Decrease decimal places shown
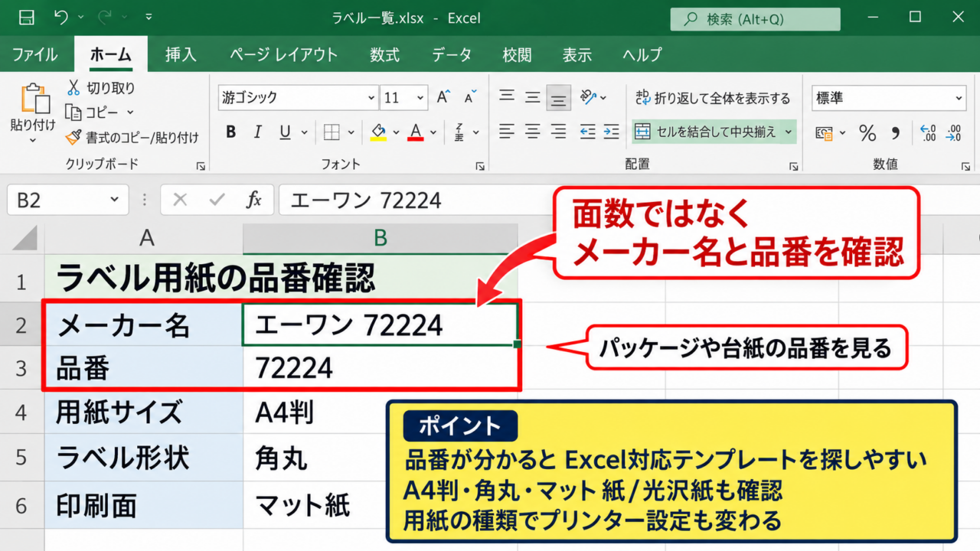Viewport: 980px width, 551px height. [x=954, y=133]
